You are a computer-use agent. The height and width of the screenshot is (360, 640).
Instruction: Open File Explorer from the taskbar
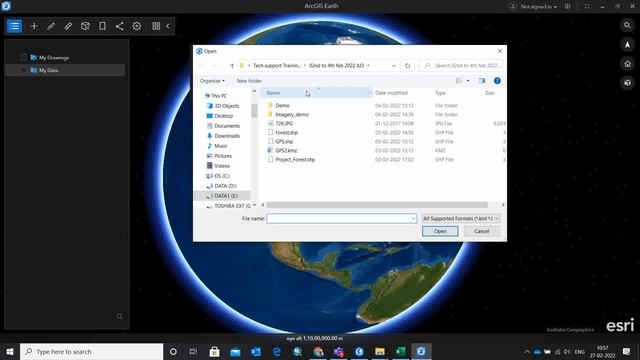[x=380, y=351]
